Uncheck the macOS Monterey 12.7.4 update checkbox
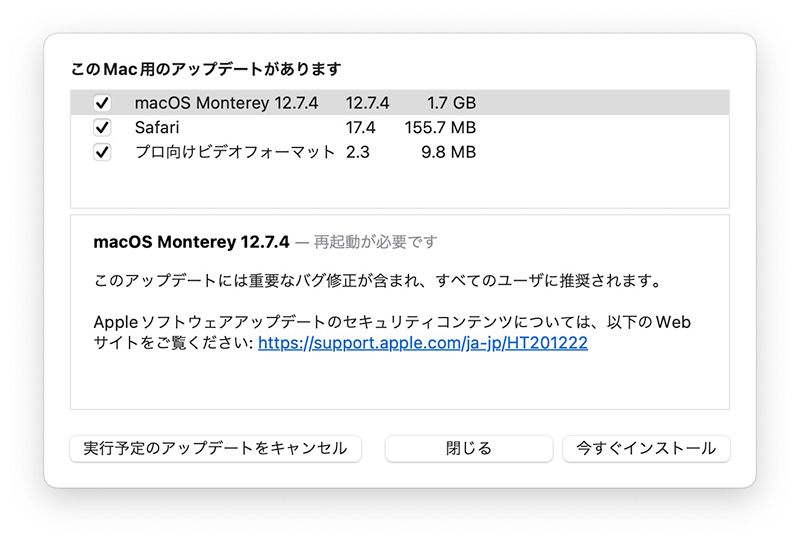This screenshot has width=800, height=542. 102,103
